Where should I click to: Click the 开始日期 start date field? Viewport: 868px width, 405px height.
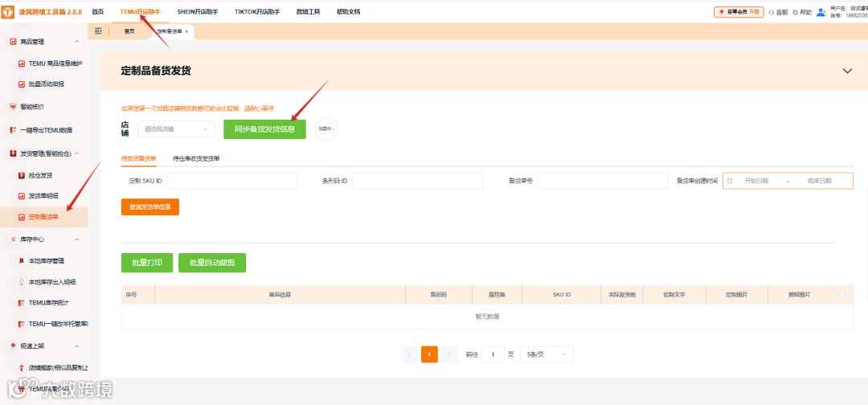pyautogui.click(x=756, y=181)
